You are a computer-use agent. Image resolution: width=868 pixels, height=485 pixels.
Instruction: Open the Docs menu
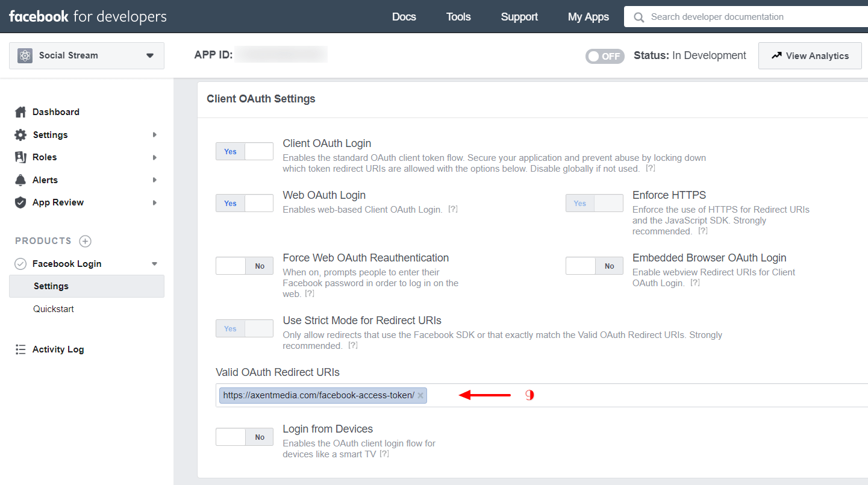point(404,17)
